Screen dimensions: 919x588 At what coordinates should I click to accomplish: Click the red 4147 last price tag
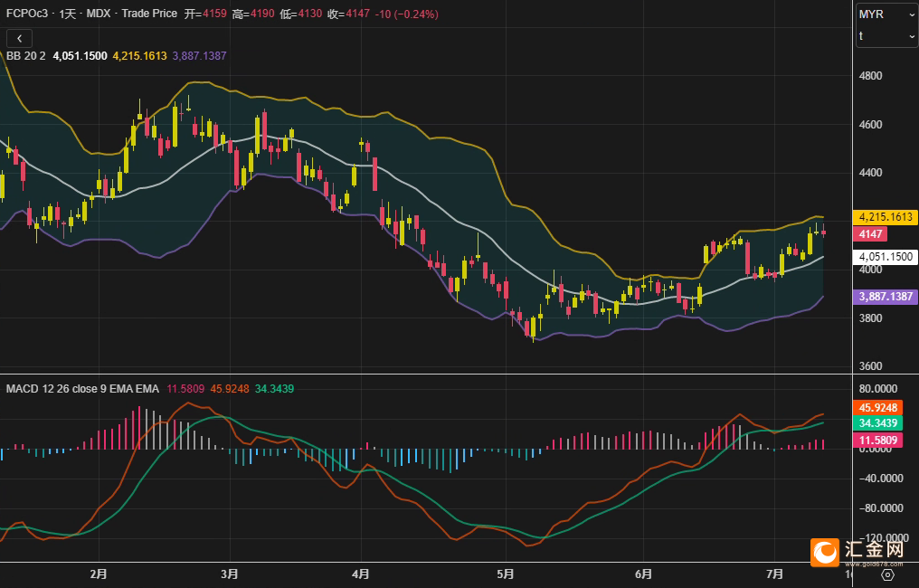[870, 234]
